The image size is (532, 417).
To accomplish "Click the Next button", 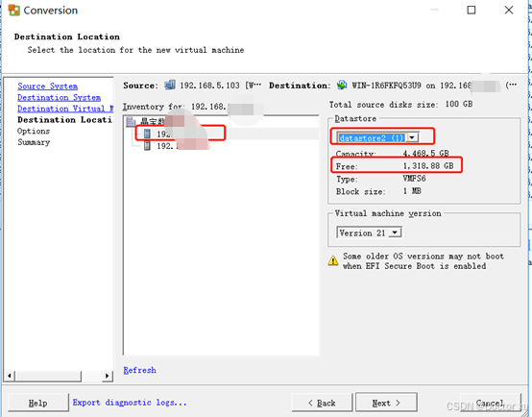I will click(386, 403).
